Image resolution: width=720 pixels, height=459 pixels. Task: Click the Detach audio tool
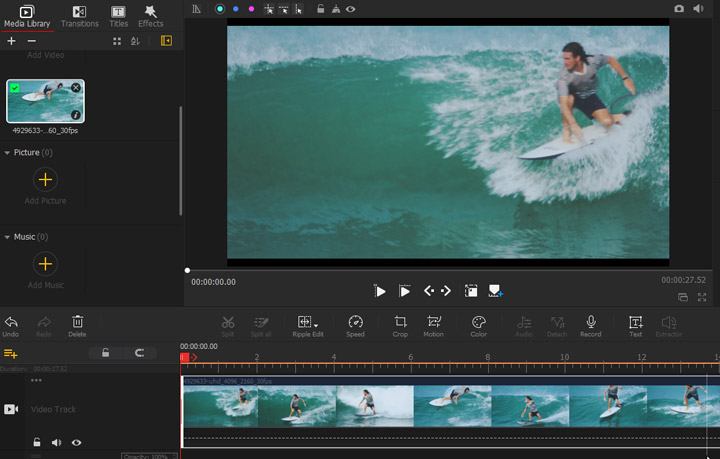(x=557, y=326)
